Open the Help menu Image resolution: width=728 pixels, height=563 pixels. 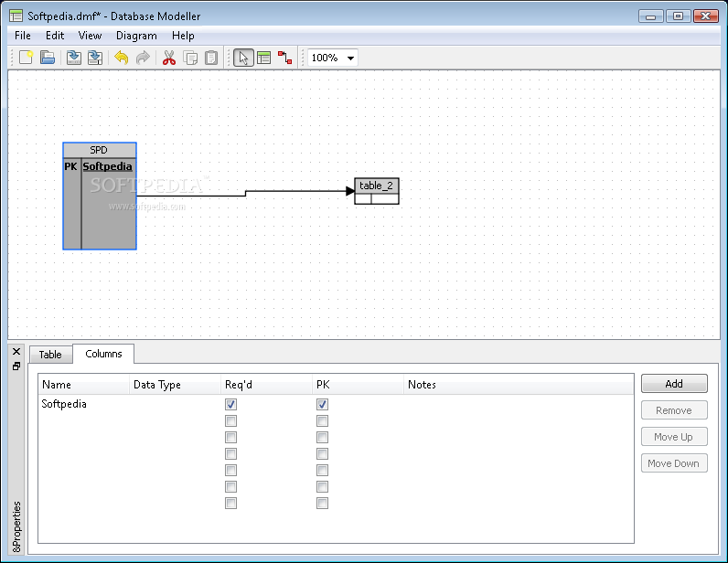[x=183, y=36]
